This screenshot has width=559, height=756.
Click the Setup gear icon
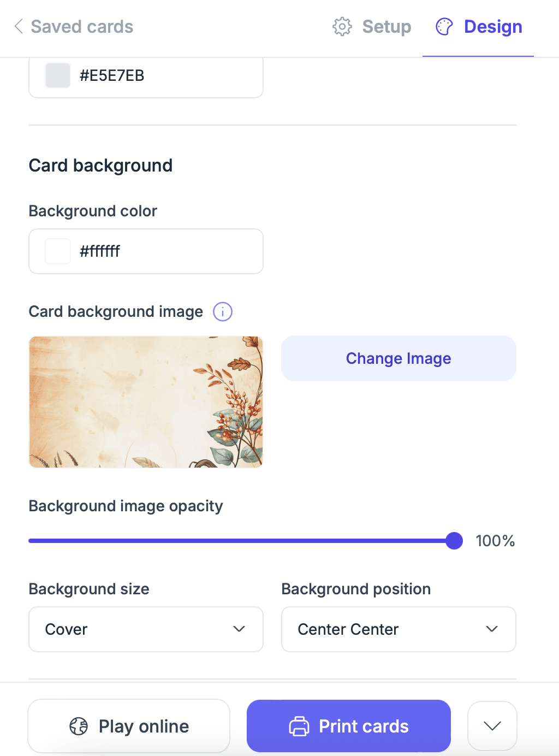tap(342, 26)
